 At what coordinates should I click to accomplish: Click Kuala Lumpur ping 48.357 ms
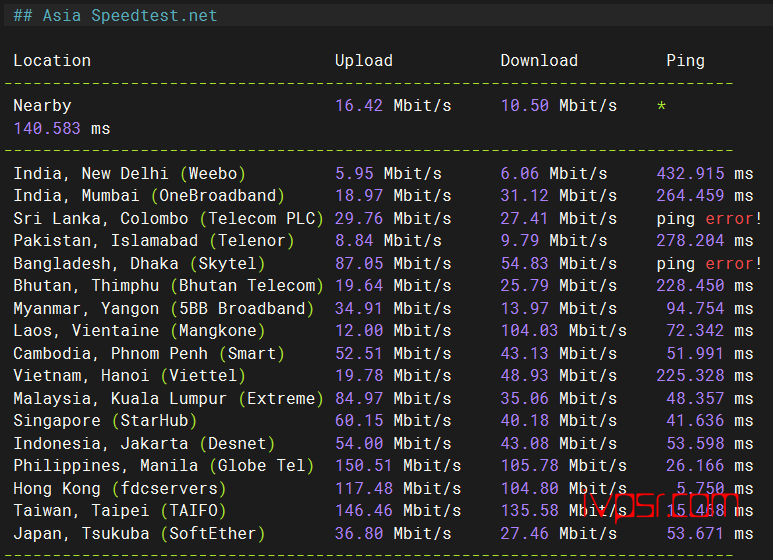(710, 398)
